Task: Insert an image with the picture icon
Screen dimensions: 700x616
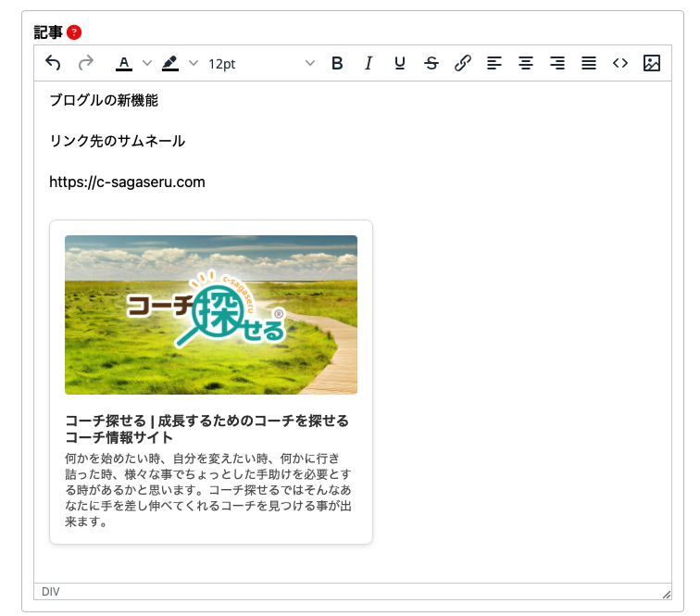Action: pyautogui.click(x=652, y=63)
